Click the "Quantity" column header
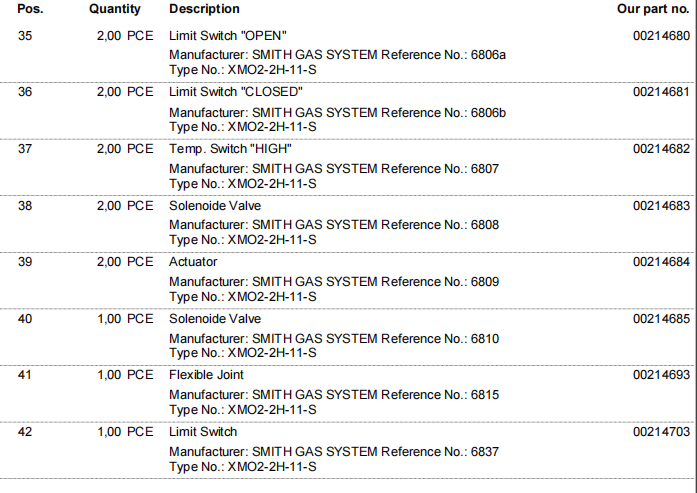Viewport: 697px width, 493px height. pyautogui.click(x=114, y=9)
